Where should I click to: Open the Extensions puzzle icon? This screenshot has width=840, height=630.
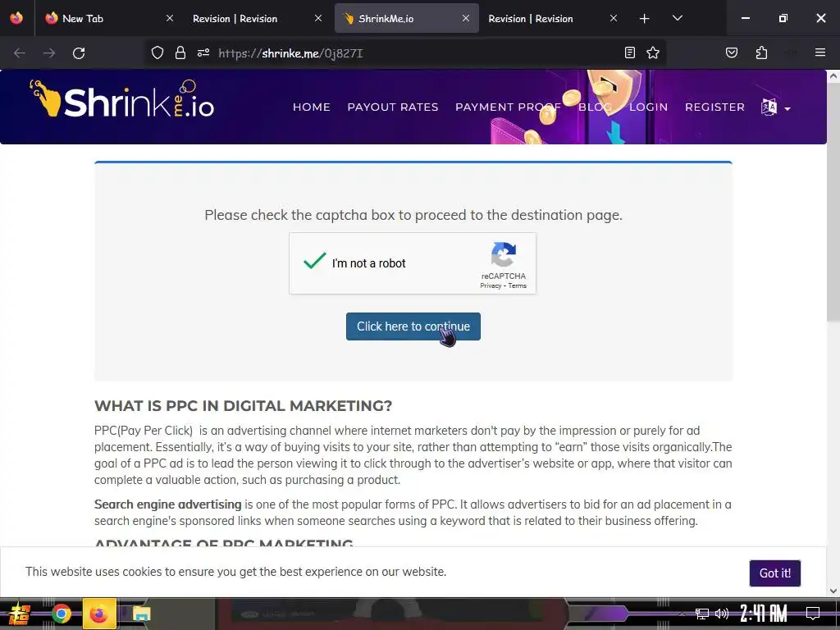pyautogui.click(x=761, y=52)
